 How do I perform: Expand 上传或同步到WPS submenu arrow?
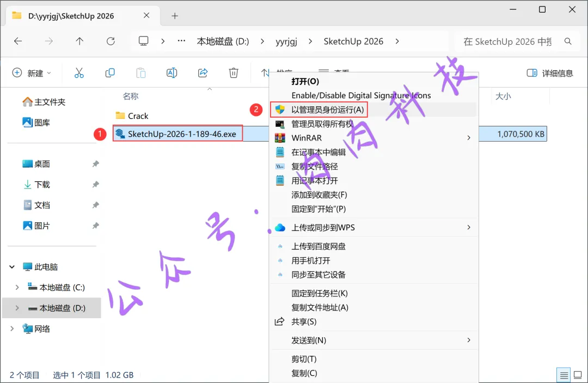click(469, 227)
